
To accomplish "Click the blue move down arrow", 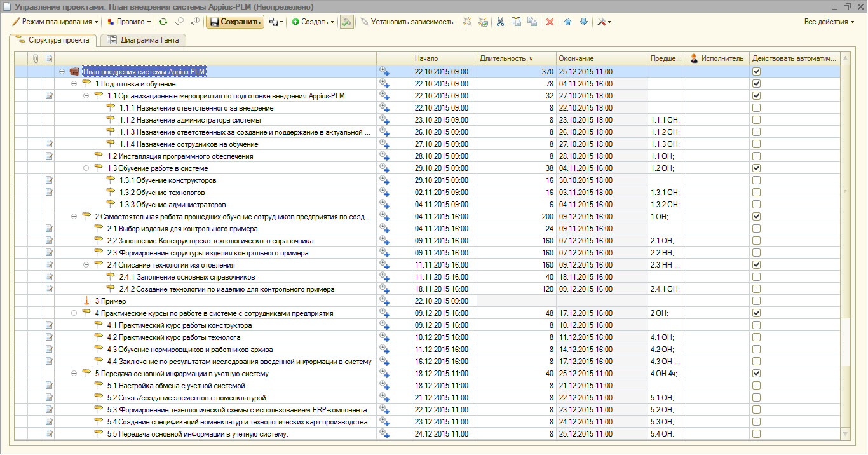I will [x=583, y=22].
